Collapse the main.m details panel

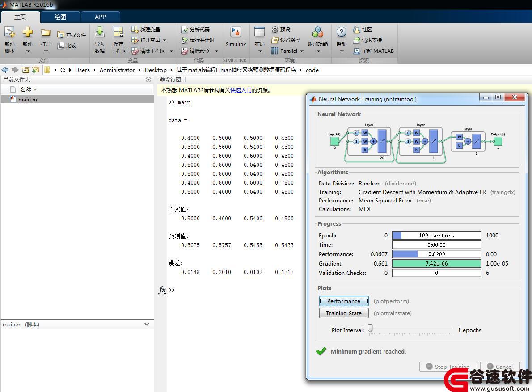147,324
